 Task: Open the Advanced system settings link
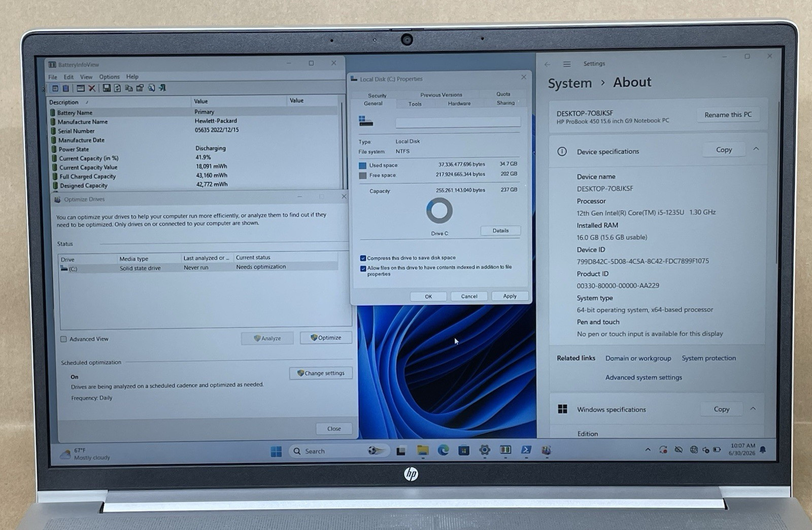coord(644,377)
